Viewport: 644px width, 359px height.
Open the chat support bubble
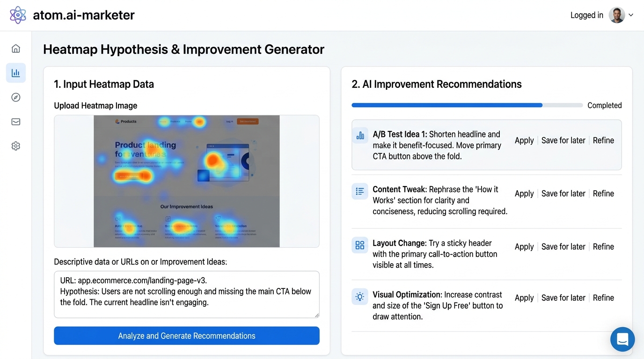(622, 339)
